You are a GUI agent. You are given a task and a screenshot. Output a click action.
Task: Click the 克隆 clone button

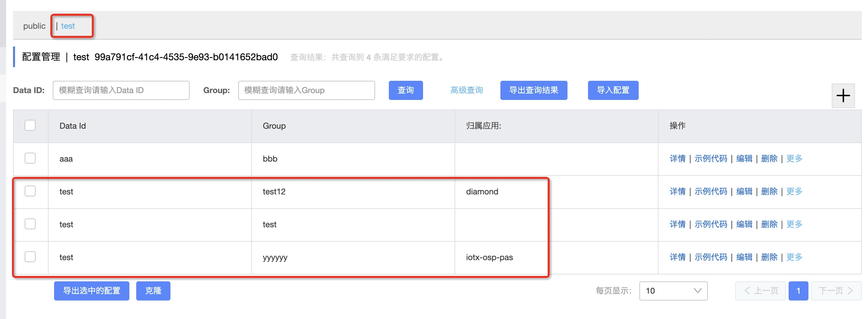[x=153, y=291]
